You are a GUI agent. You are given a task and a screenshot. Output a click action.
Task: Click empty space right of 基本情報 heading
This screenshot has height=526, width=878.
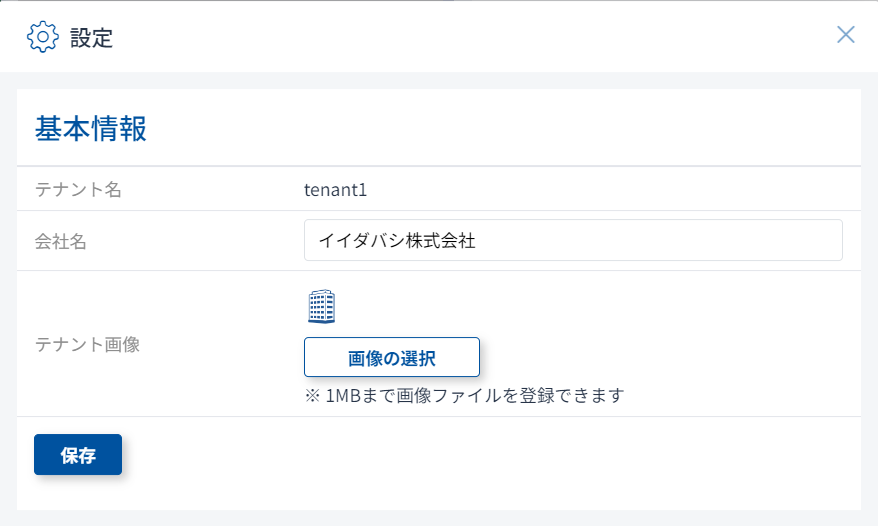(500, 129)
